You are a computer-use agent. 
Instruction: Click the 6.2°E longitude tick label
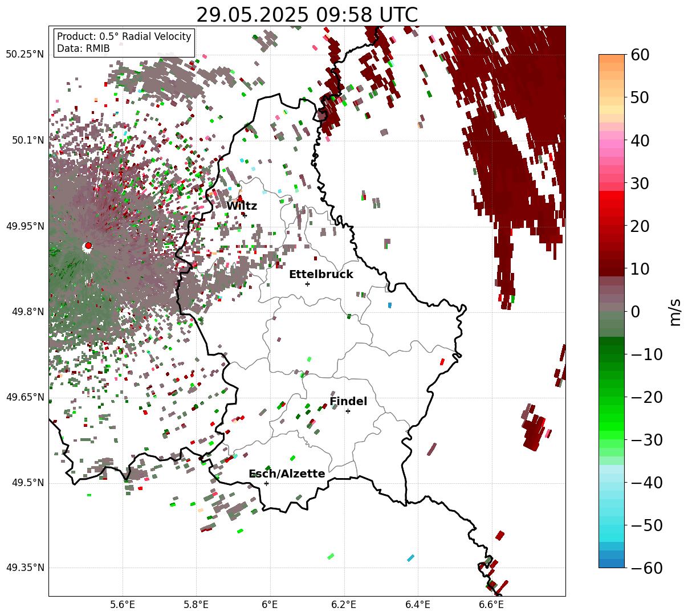(x=344, y=605)
